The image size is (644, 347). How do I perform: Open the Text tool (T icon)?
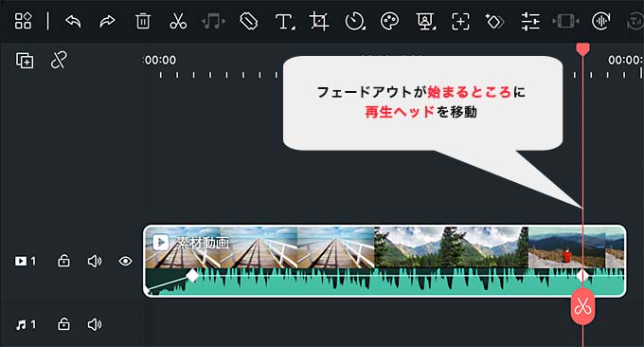pyautogui.click(x=285, y=22)
